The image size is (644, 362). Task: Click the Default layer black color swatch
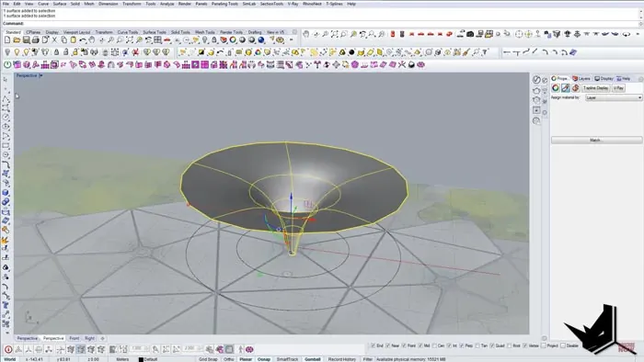pyautogui.click(x=141, y=359)
